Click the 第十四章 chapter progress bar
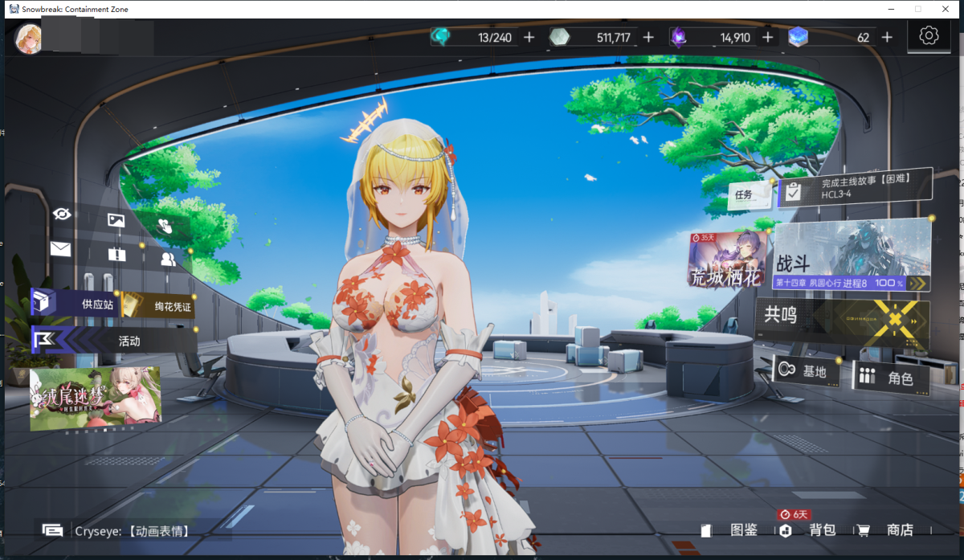Screen dimensions: 964x560 pyautogui.click(x=851, y=283)
